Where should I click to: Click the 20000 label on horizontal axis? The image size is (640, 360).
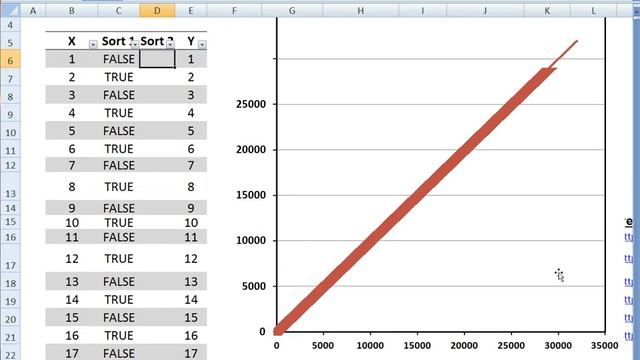pyautogui.click(x=464, y=346)
